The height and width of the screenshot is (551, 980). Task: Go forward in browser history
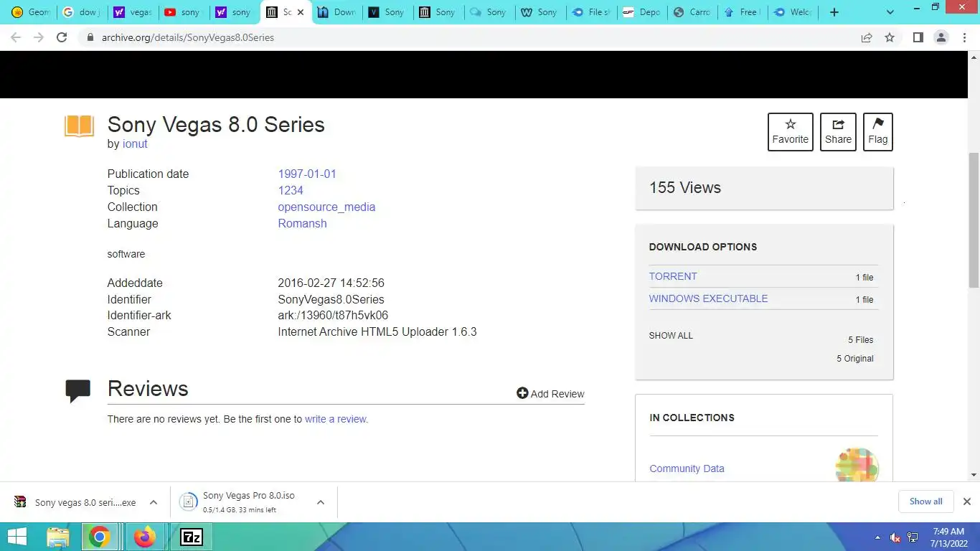pyautogui.click(x=39, y=37)
